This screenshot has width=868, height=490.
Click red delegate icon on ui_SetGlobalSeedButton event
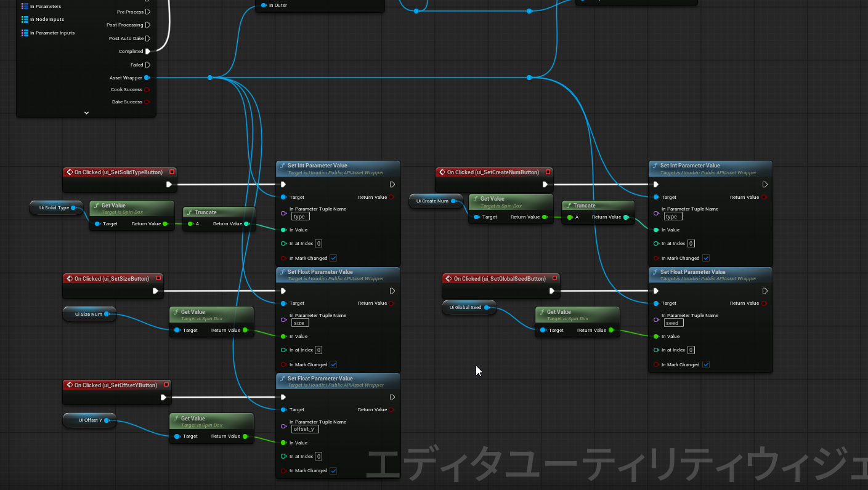click(555, 279)
